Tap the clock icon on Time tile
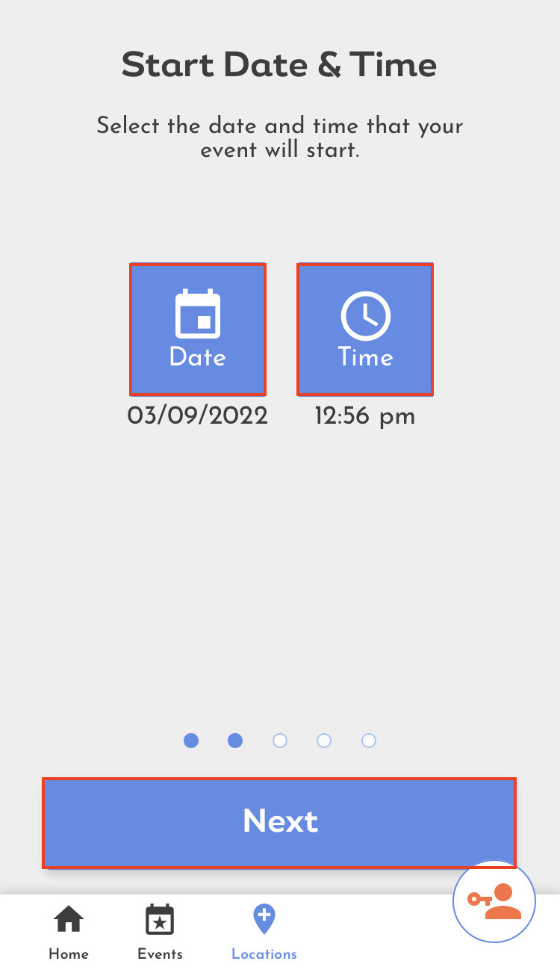The height and width of the screenshot is (967, 560). click(365, 315)
